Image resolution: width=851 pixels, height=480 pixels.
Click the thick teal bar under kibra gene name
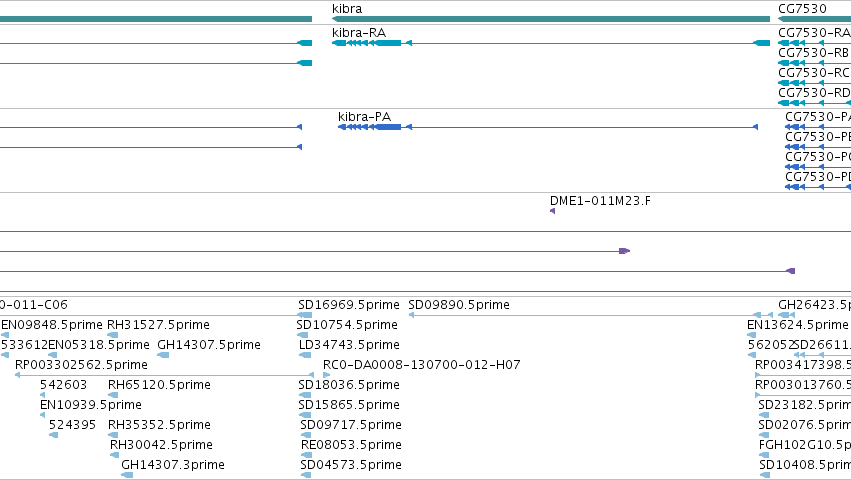[551, 20]
